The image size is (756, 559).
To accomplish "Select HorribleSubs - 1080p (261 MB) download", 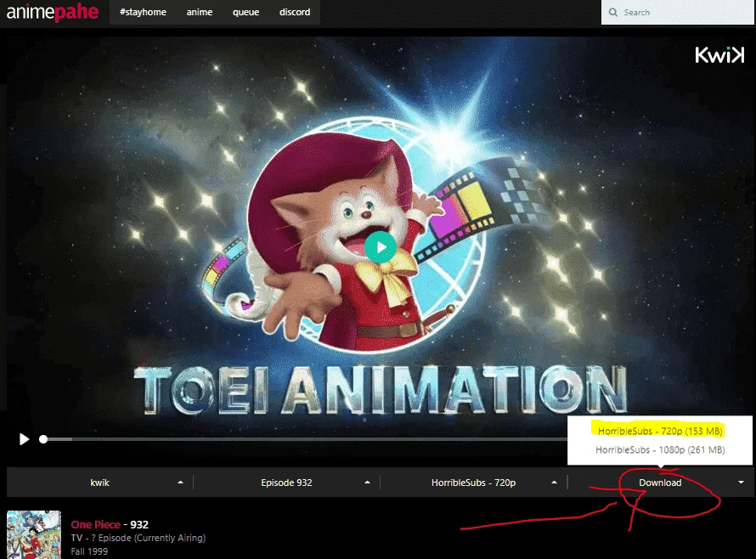I will [x=659, y=449].
